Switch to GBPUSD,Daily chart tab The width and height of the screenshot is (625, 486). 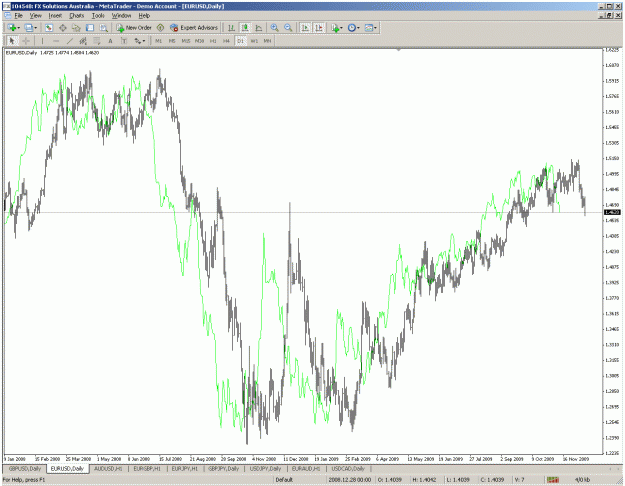coord(25,468)
